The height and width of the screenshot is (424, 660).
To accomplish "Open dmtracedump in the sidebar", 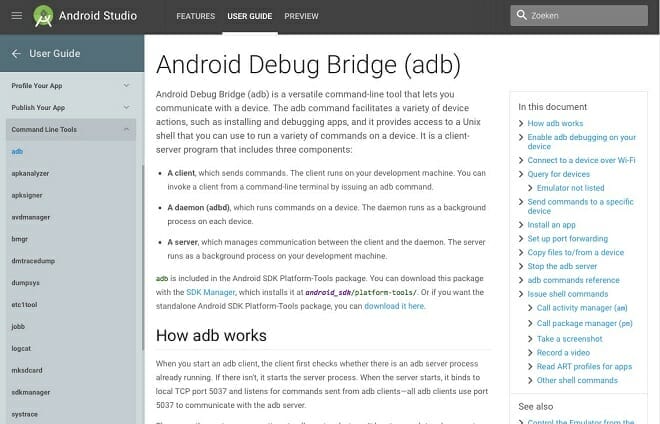I will point(33,261).
